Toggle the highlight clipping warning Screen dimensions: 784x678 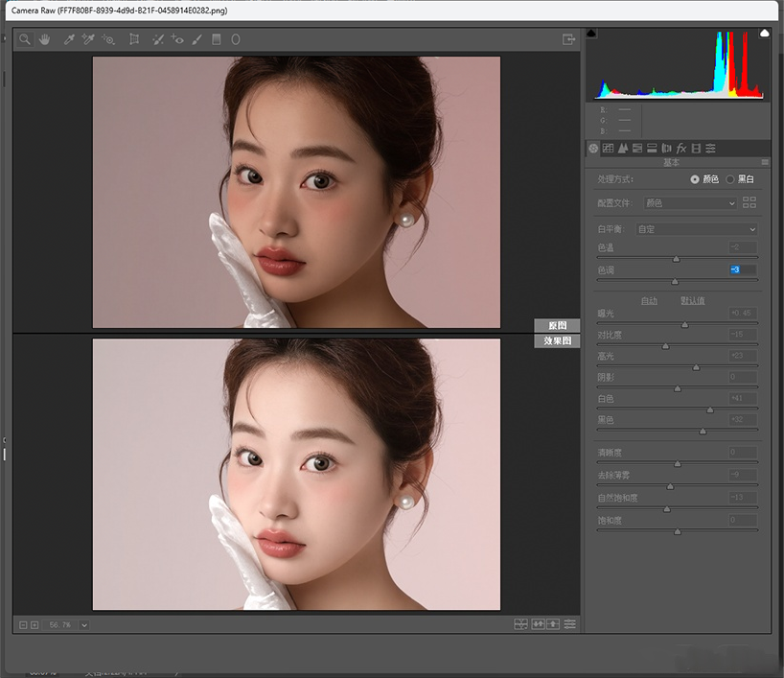coord(765,34)
